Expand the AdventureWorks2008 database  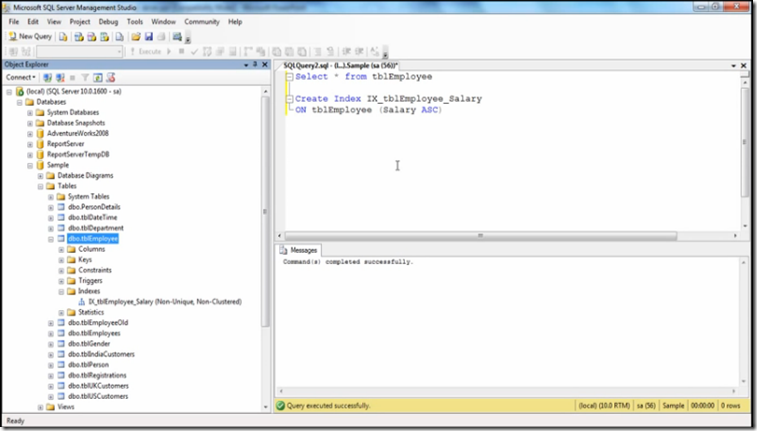coord(30,133)
